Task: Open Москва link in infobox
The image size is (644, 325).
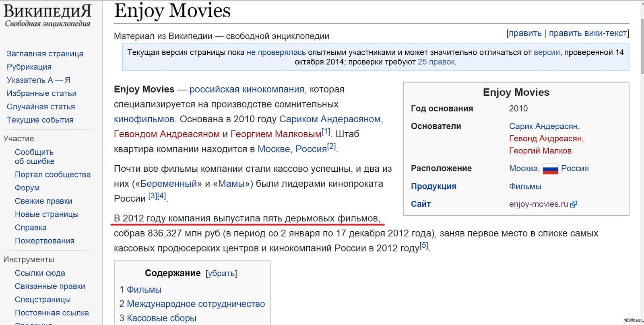Action: click(523, 169)
